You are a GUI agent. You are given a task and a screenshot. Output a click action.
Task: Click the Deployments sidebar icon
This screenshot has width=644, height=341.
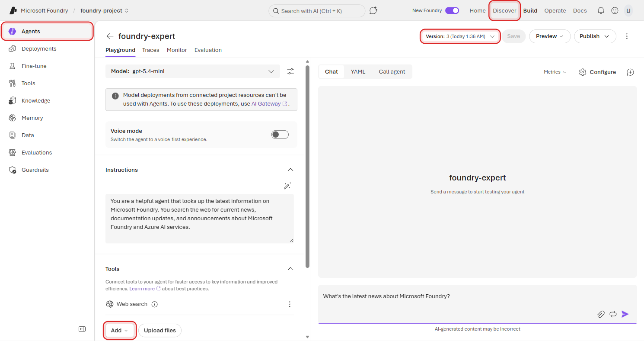13,49
